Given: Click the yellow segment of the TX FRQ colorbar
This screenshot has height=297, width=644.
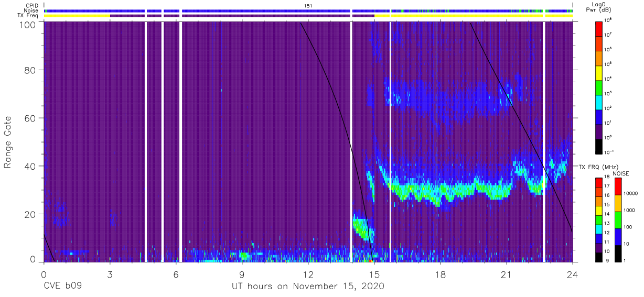Looking at the screenshot, I should point(599,210).
